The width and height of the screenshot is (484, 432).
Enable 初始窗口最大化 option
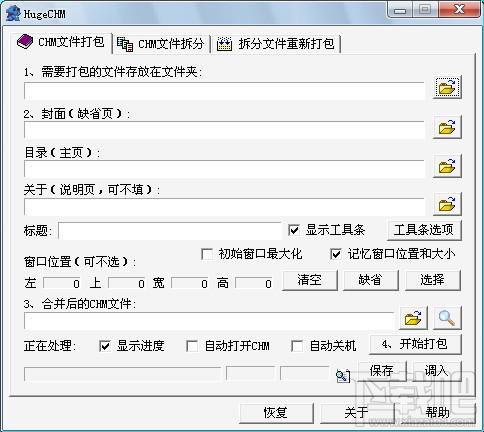(x=207, y=254)
